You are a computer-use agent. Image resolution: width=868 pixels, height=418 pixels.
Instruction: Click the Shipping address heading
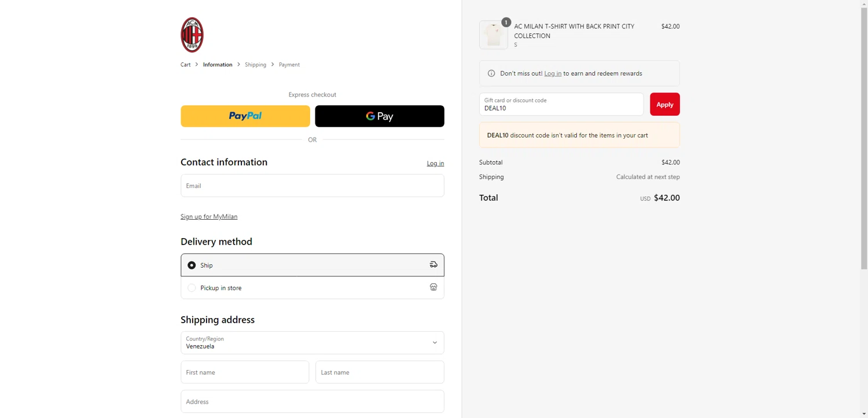coord(218,320)
